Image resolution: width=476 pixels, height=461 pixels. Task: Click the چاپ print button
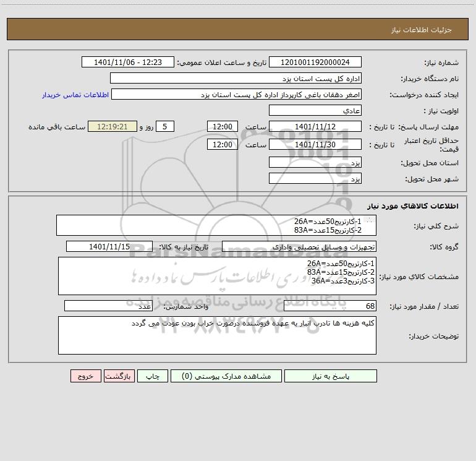153,376
